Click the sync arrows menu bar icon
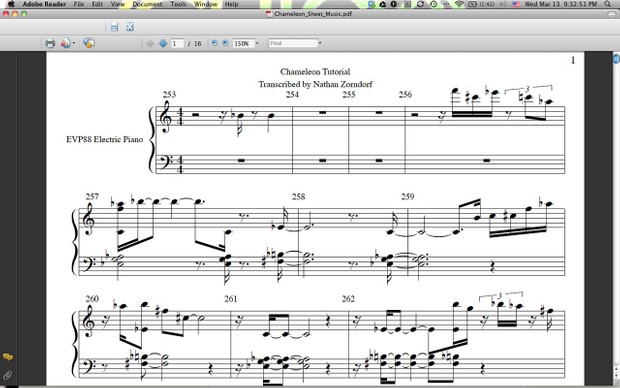 (420, 4)
